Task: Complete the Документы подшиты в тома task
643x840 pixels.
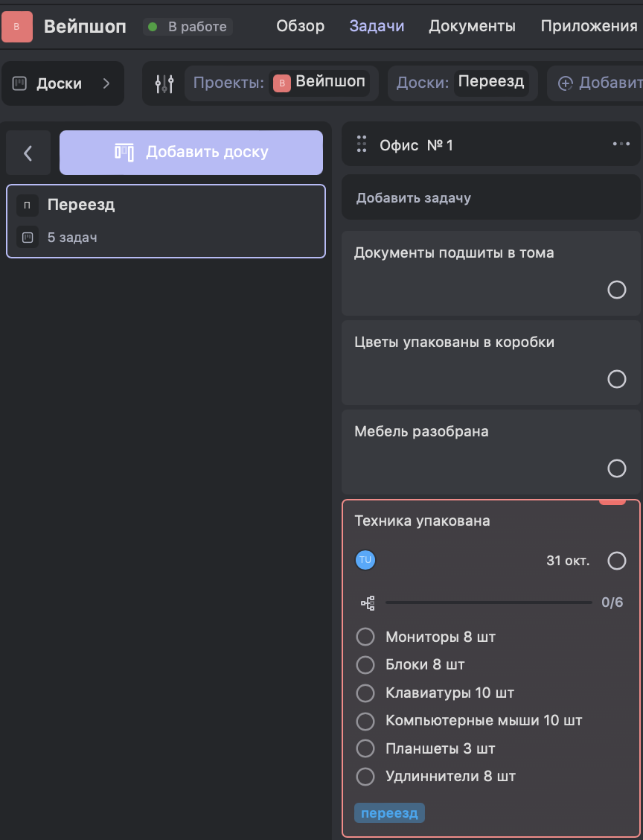Action: coord(616,290)
